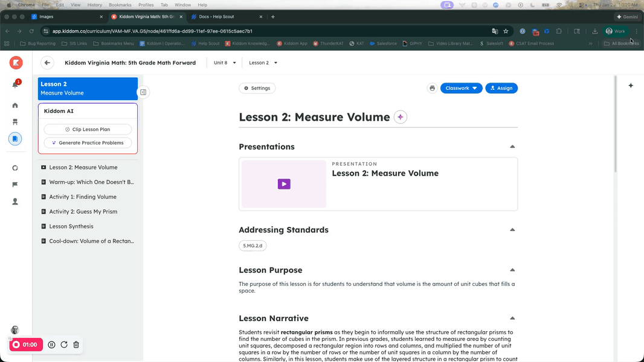Open the person profile icon in sidebar
Screen dimensions: 644x362
[15, 202]
